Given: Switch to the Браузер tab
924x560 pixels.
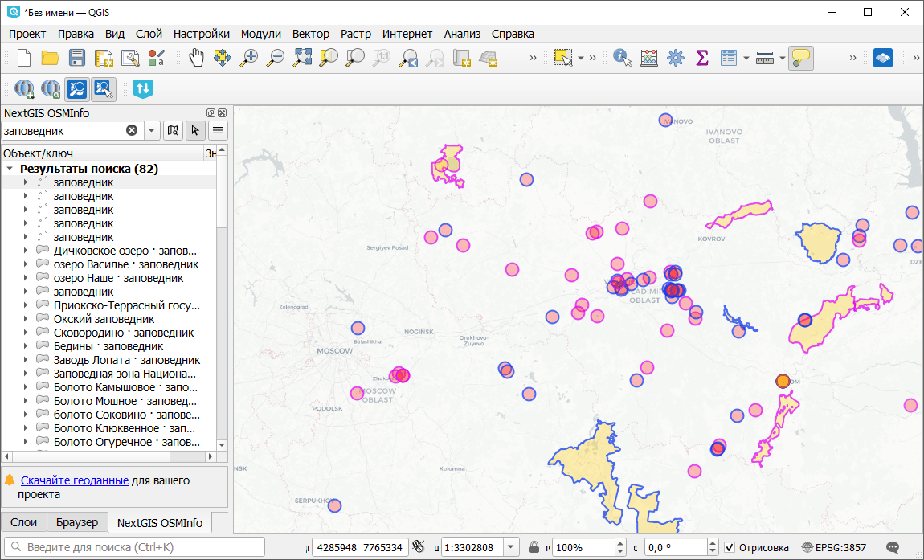Looking at the screenshot, I should pyautogui.click(x=77, y=522).
